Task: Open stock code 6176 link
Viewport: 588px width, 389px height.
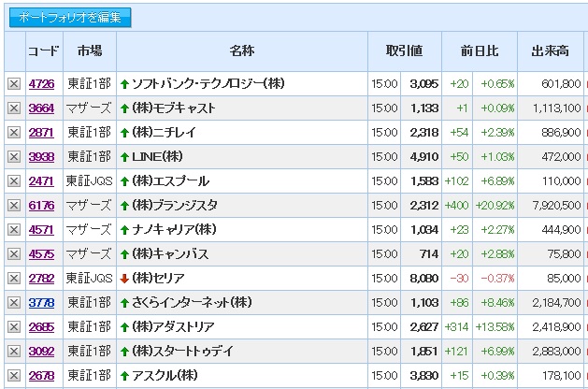Action: coord(41,206)
